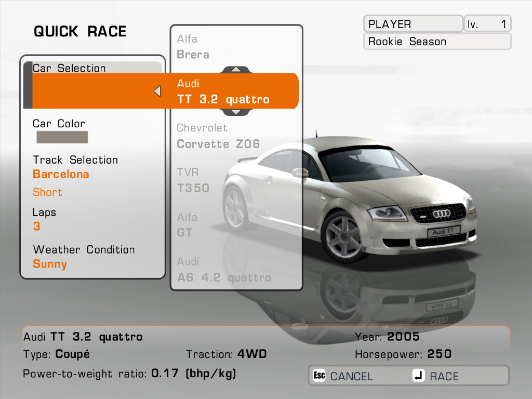Choose the Chevrolet Corvette Z06
The width and height of the screenshot is (532, 399).
pyautogui.click(x=218, y=136)
